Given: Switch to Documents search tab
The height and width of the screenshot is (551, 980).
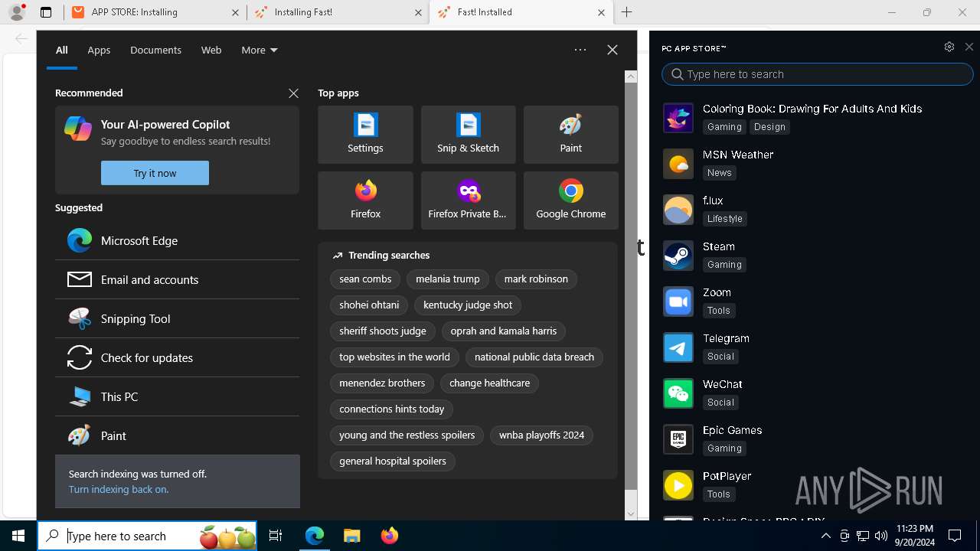Looking at the screenshot, I should click(x=155, y=50).
